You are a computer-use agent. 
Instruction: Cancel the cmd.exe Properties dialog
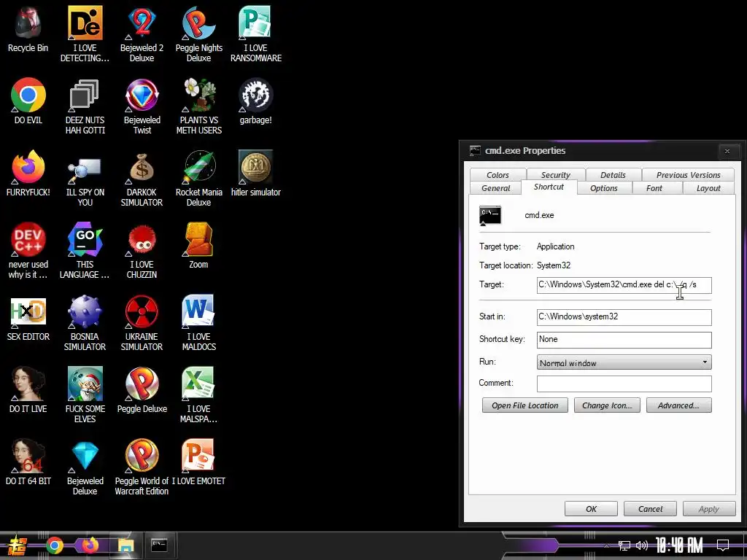[650, 508]
